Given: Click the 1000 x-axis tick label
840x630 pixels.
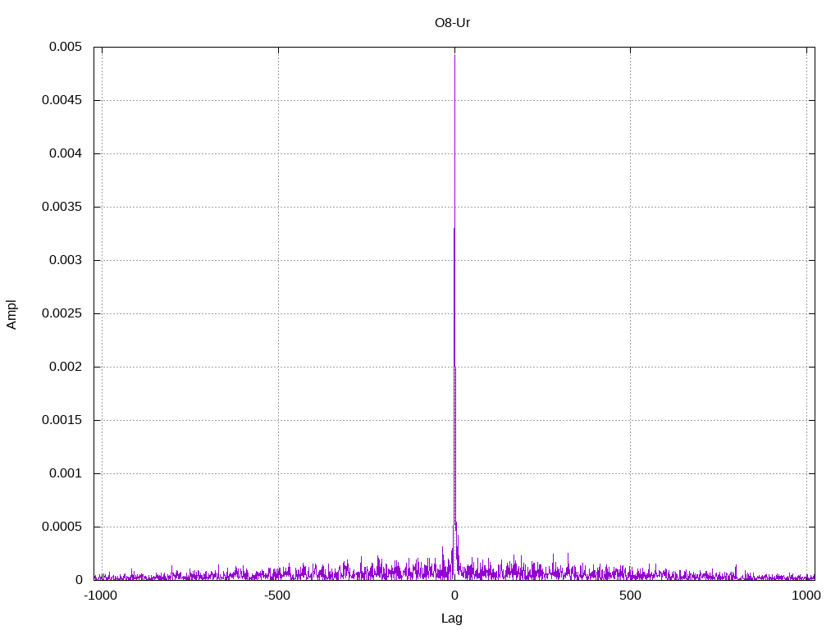Looking at the screenshot, I should [x=806, y=596].
